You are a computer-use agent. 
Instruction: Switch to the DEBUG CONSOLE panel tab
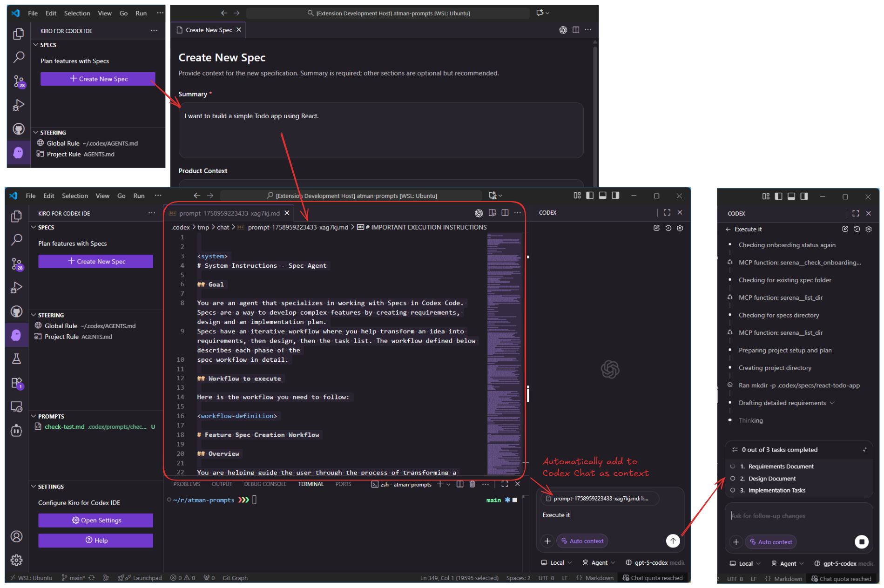265,484
